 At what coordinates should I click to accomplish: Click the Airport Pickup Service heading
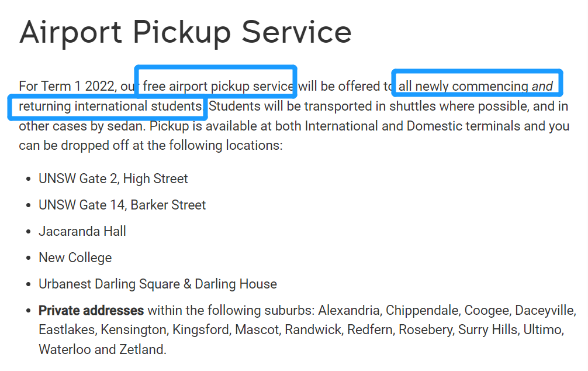[185, 32]
